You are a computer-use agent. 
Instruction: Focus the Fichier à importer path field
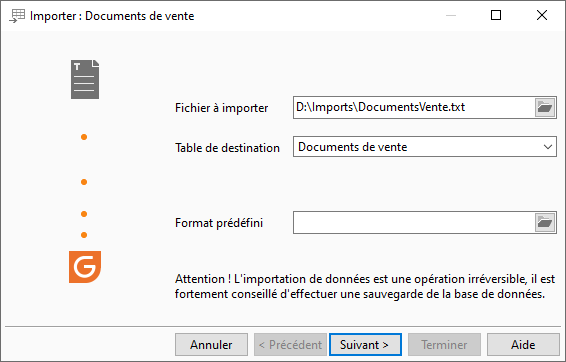point(414,107)
